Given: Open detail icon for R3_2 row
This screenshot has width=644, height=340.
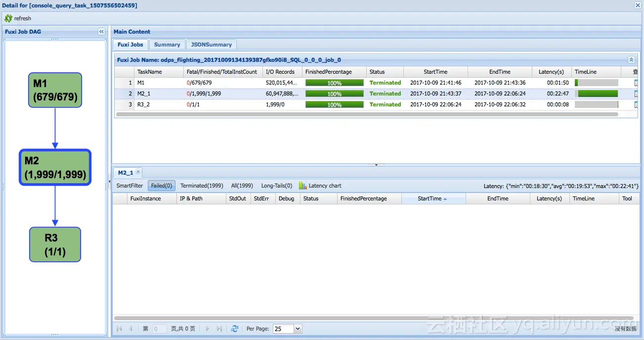Looking at the screenshot, I should pos(636,105).
